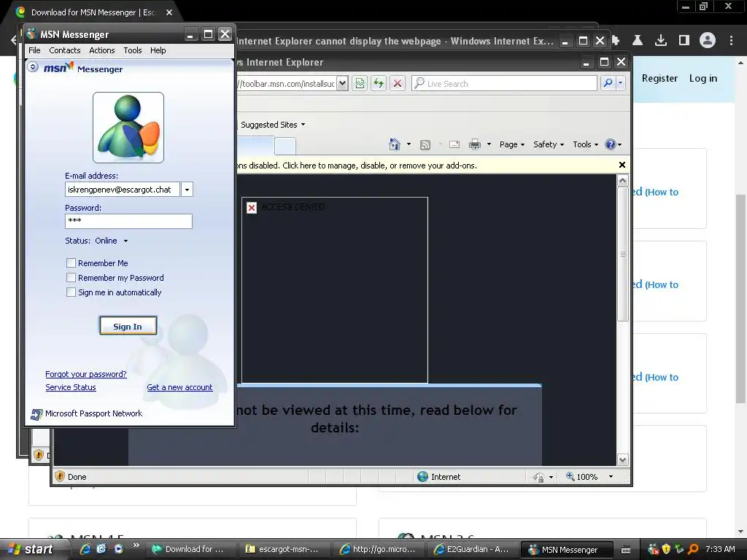Click the Download for MSN Messenger Chrome tab
The image size is (747, 560).
93,12
